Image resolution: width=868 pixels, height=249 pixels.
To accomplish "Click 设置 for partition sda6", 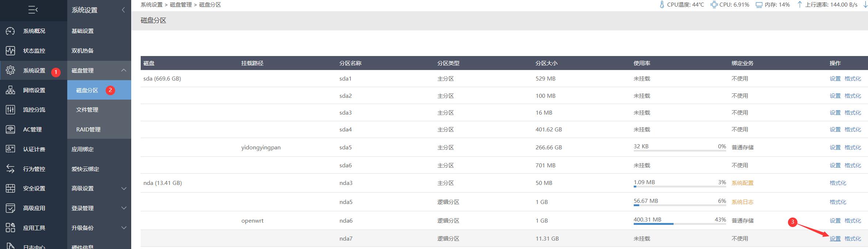I will pyautogui.click(x=835, y=166).
